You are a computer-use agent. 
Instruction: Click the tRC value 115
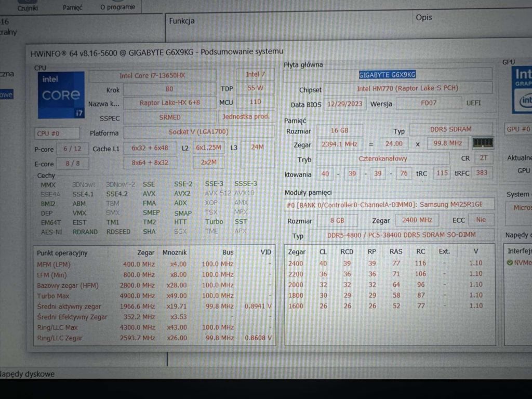pyautogui.click(x=442, y=173)
